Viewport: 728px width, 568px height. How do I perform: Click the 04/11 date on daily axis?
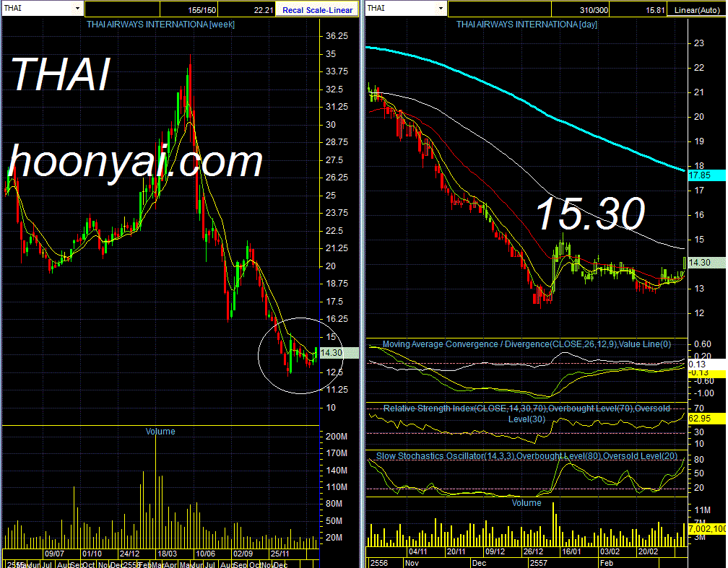pyautogui.click(x=418, y=551)
